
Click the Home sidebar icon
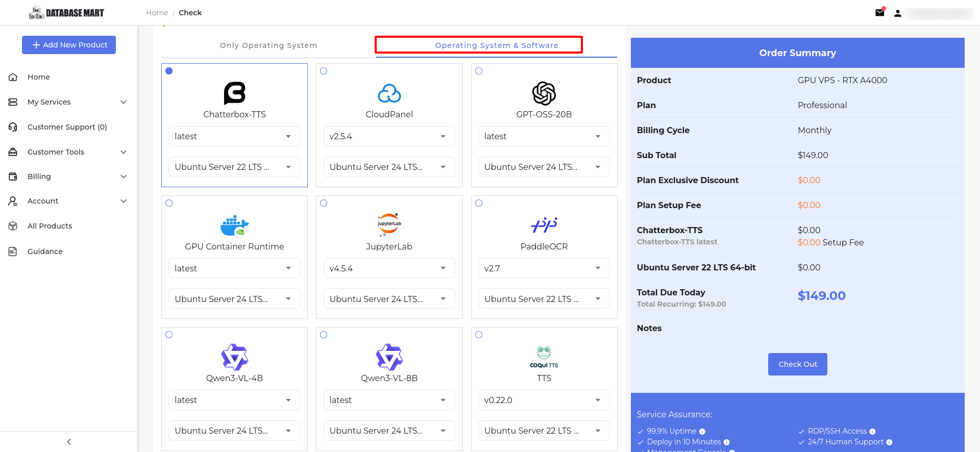pos(13,77)
